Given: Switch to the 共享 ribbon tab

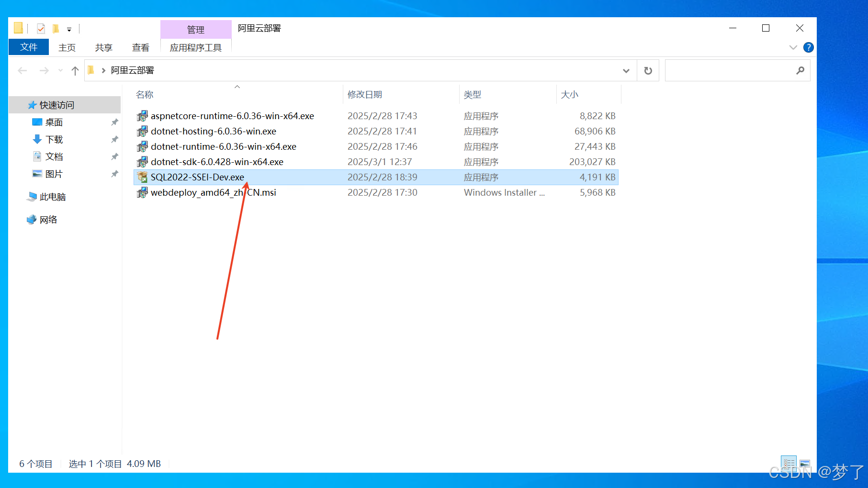Looking at the screenshot, I should 103,47.
